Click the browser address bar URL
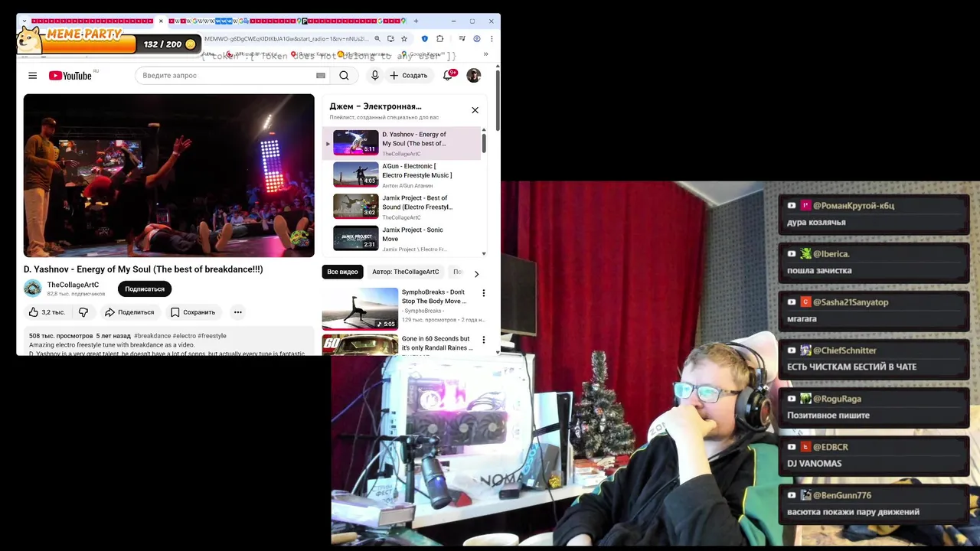The width and height of the screenshot is (980, 551). (x=287, y=39)
